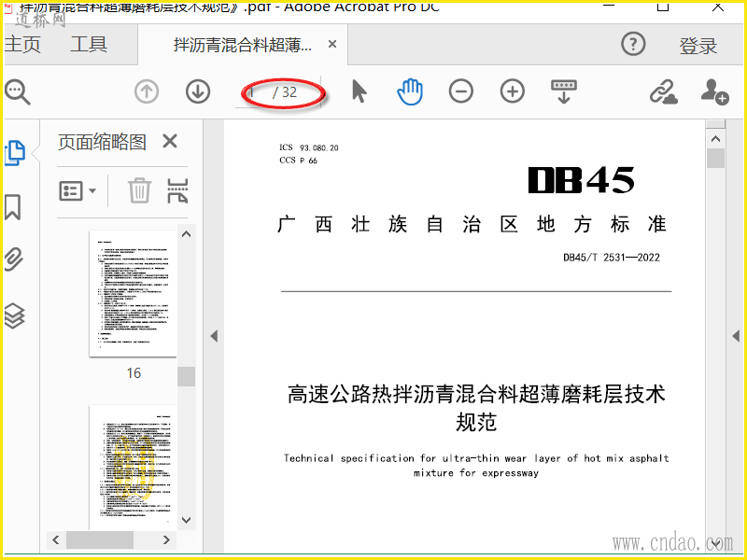Go to previous page arrow
This screenshot has width=747, height=560.
tap(147, 91)
